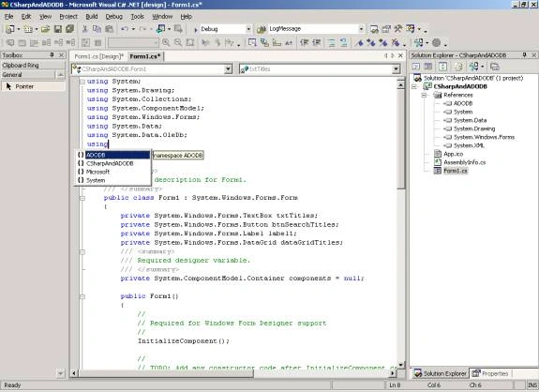
Task: Open the Debug configuration dropdown
Action: [x=248, y=29]
